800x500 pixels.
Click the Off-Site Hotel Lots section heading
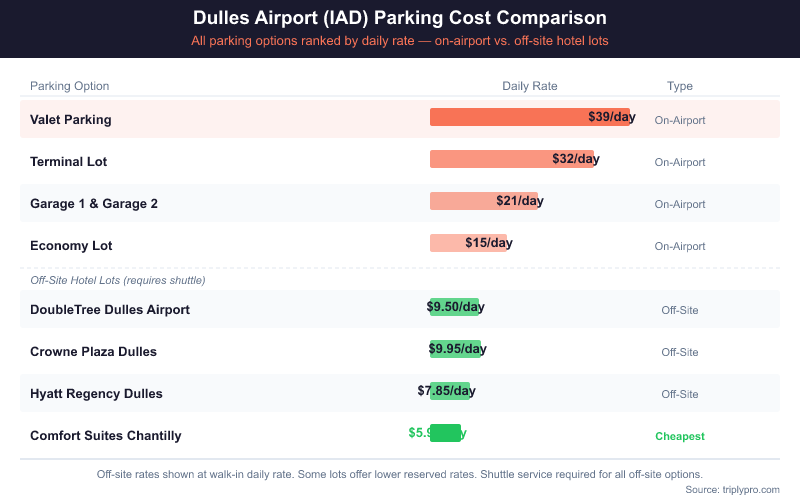point(118,280)
